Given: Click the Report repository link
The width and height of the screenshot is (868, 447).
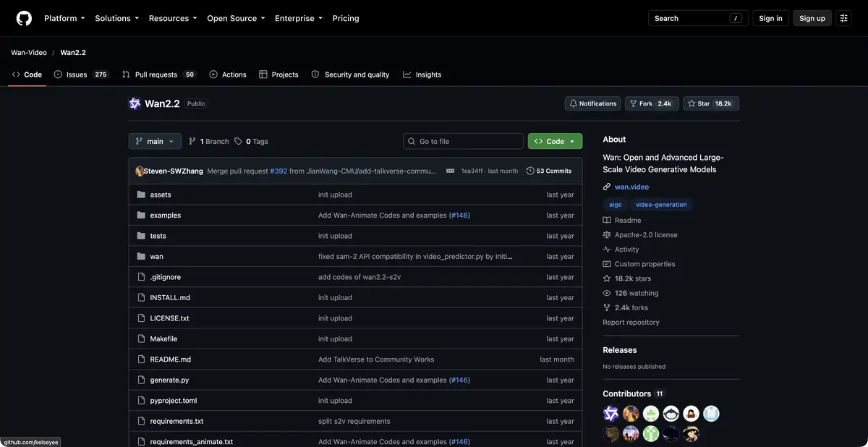Looking at the screenshot, I should [x=631, y=323].
